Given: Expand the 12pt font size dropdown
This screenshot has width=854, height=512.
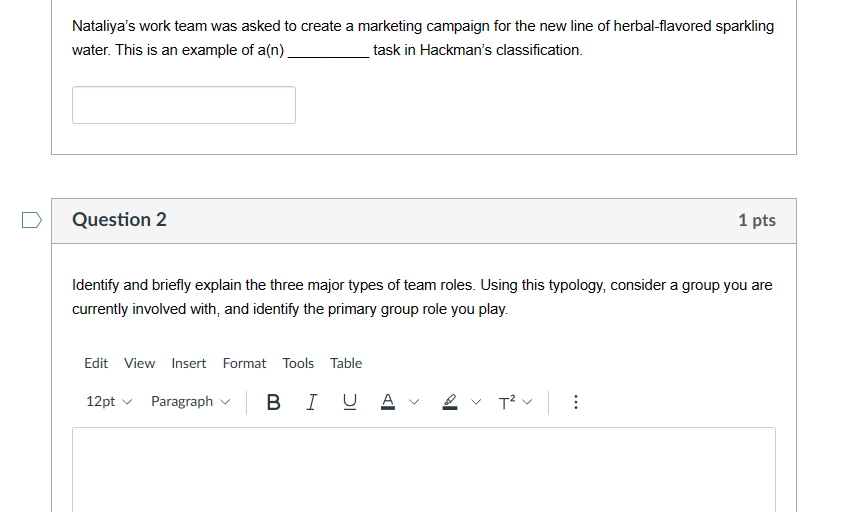Looking at the screenshot, I should point(109,402).
